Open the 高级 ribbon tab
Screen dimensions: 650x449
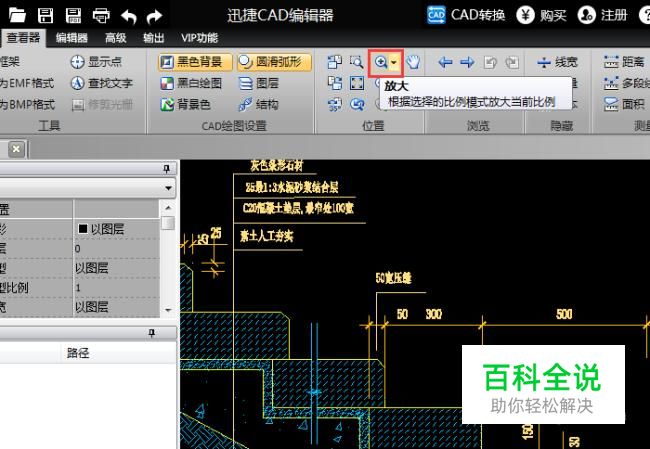tap(116, 38)
